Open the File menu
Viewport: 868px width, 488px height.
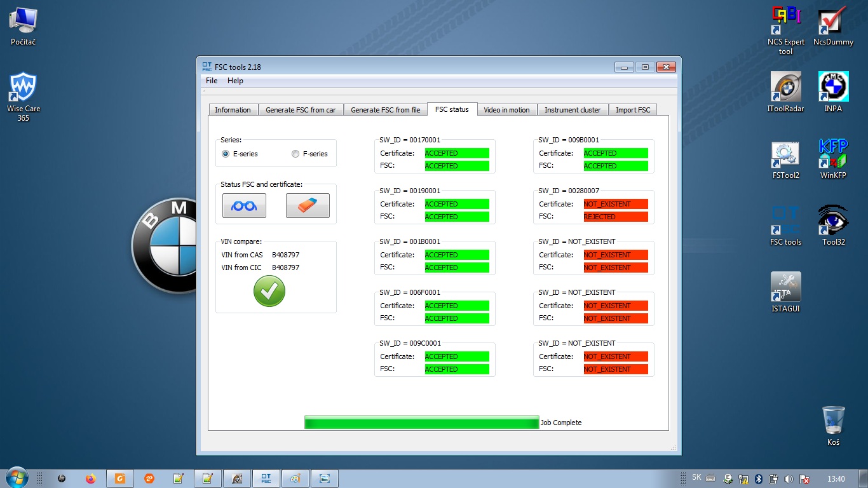tap(212, 81)
